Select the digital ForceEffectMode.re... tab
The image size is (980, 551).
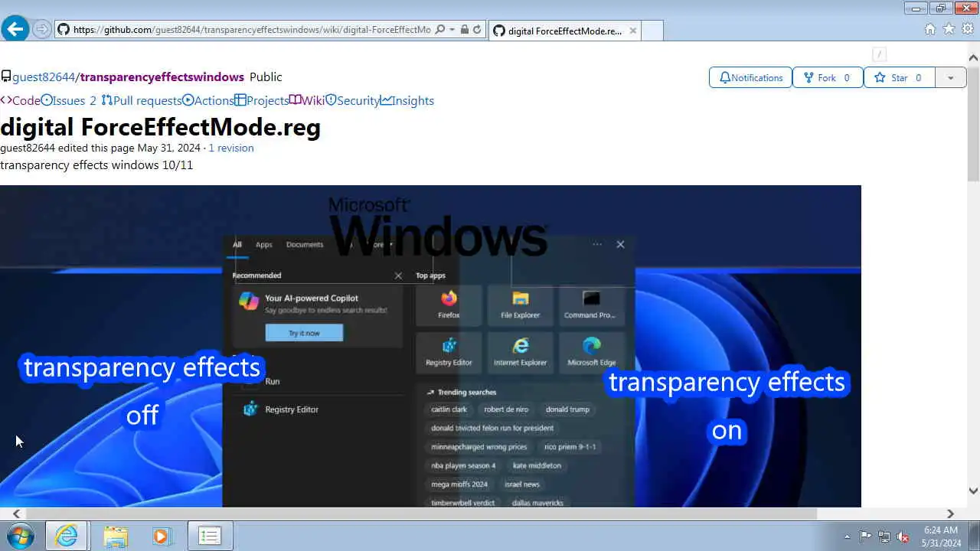click(x=565, y=31)
